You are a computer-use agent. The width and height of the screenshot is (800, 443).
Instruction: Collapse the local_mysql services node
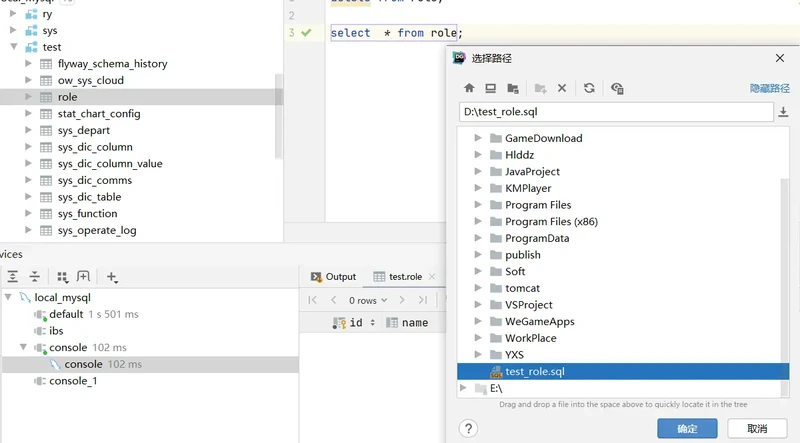(9, 298)
